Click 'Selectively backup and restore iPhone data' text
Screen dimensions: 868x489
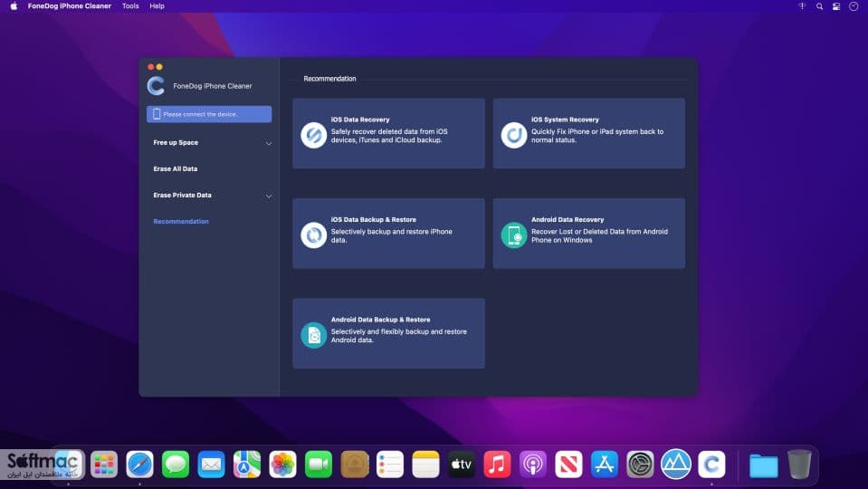pyautogui.click(x=391, y=236)
